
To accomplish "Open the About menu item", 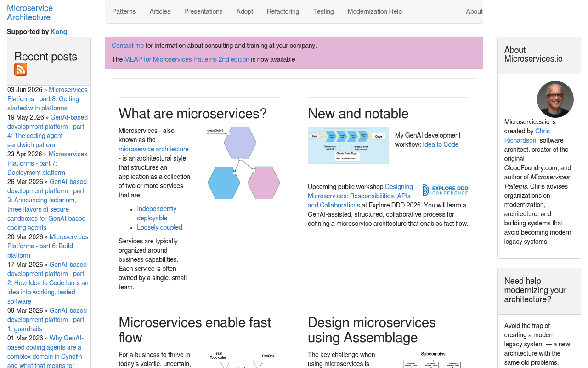I will point(474,11).
